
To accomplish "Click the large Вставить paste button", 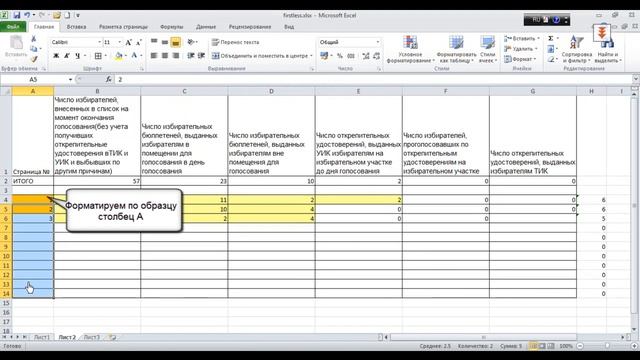I will click(x=16, y=47).
